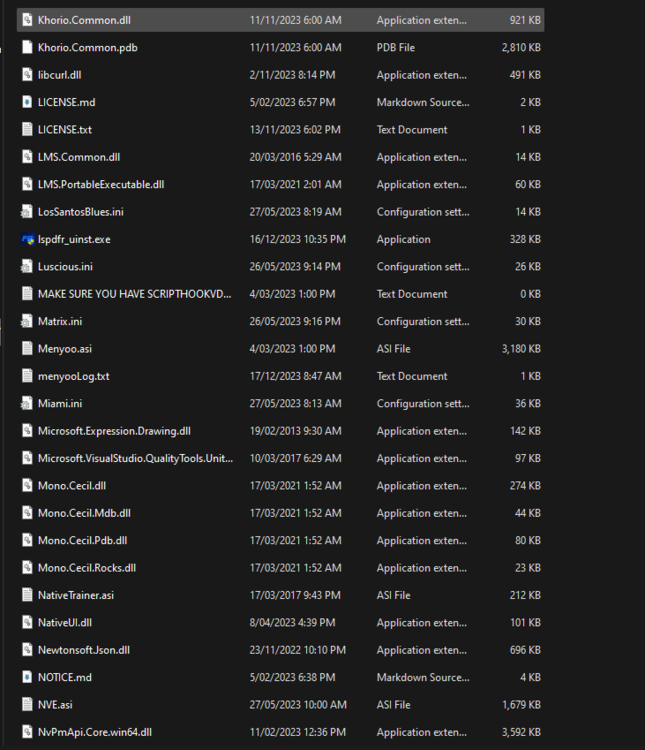Click the 1,679 KB size cell
The width and height of the screenshot is (645, 750).
click(521, 705)
